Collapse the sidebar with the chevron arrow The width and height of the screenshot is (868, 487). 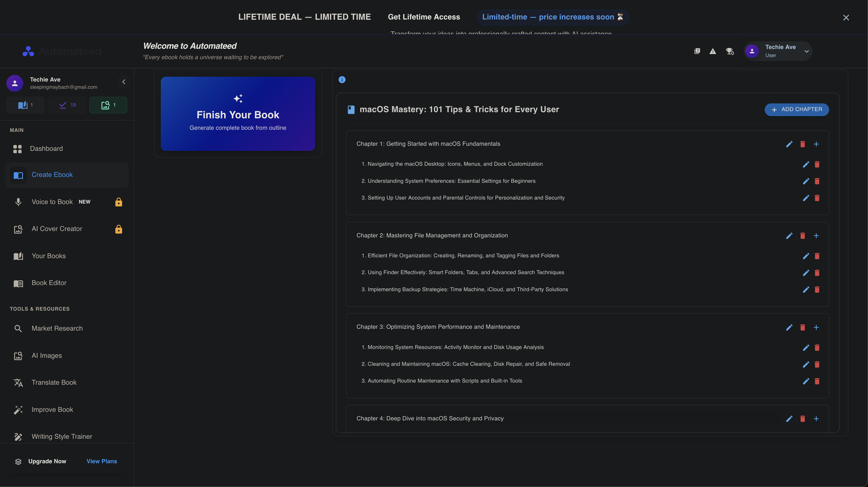(124, 82)
